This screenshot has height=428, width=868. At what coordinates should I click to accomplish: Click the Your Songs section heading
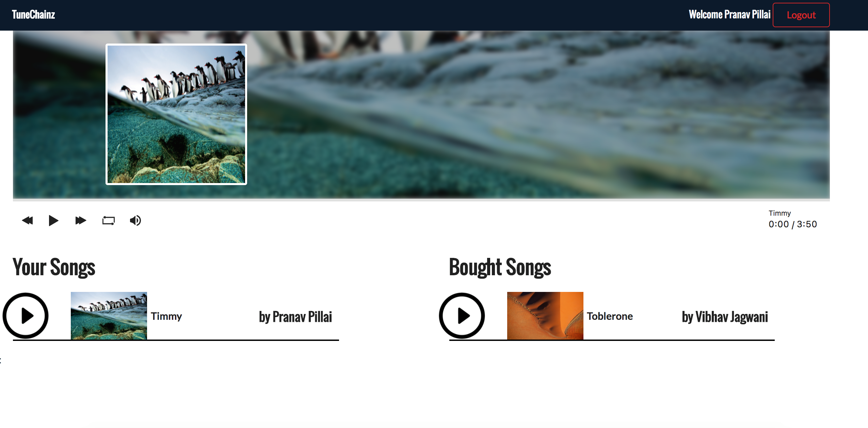point(54,267)
